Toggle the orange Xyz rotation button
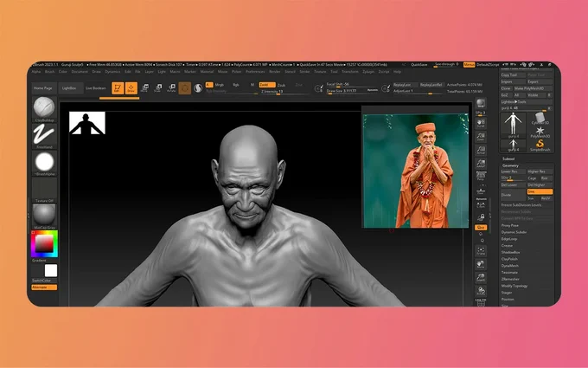Image resolution: width=588 pixels, height=368 pixels. coord(481,228)
